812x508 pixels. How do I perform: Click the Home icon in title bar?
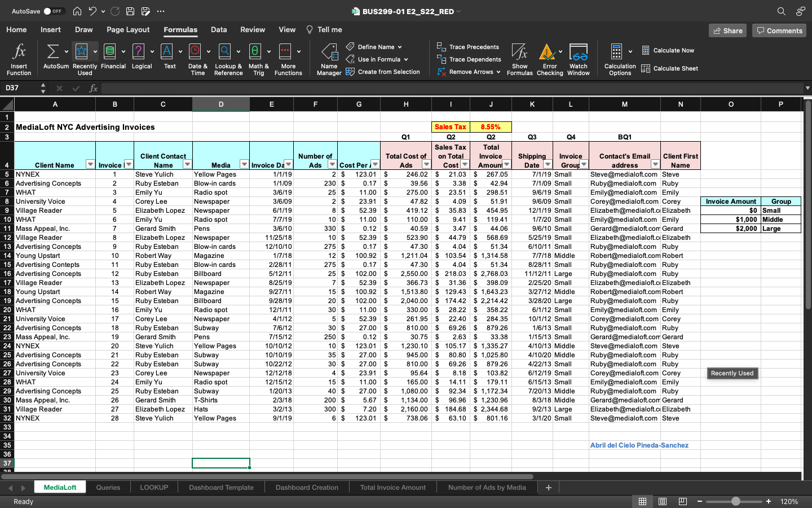[77, 11]
